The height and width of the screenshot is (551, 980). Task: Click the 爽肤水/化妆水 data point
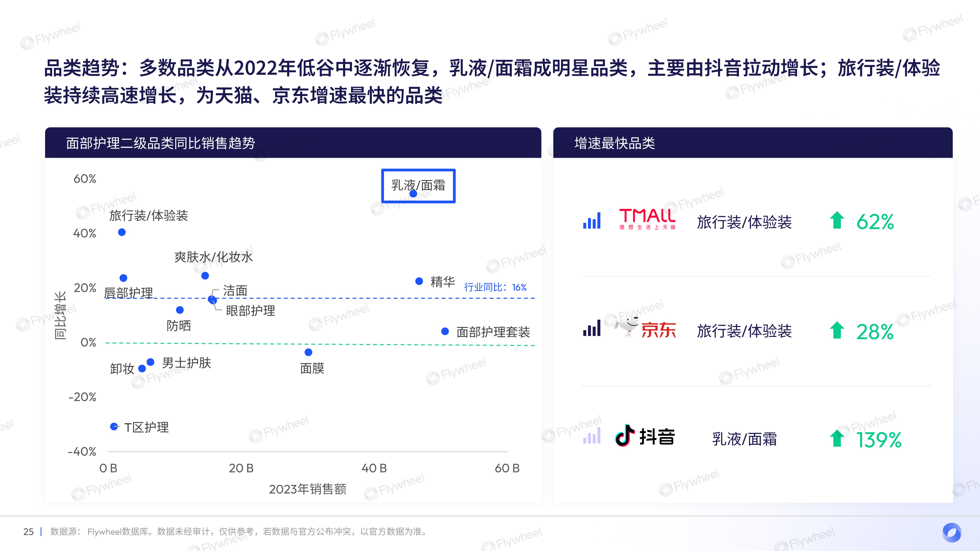[x=205, y=276]
